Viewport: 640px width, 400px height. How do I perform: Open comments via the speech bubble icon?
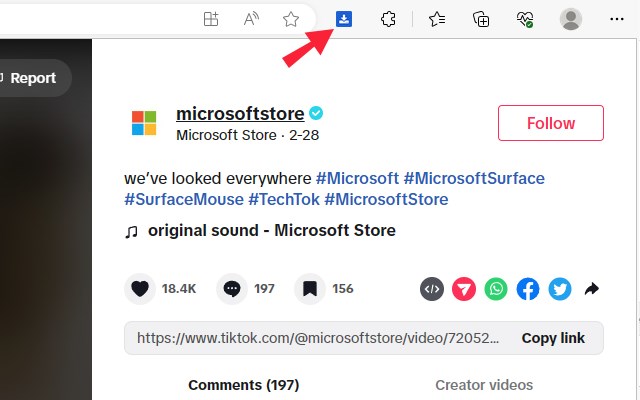[232, 289]
